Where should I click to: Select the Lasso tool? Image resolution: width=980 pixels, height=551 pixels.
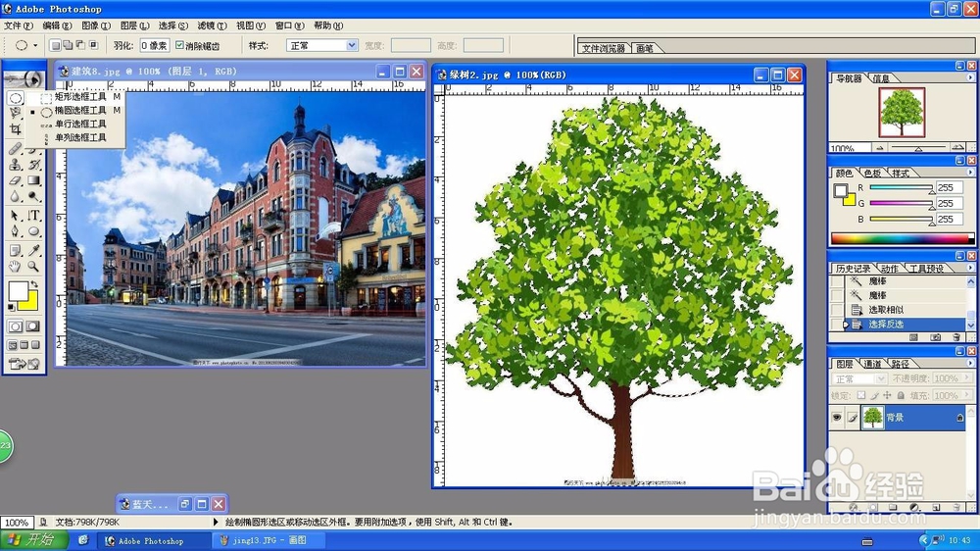click(15, 113)
